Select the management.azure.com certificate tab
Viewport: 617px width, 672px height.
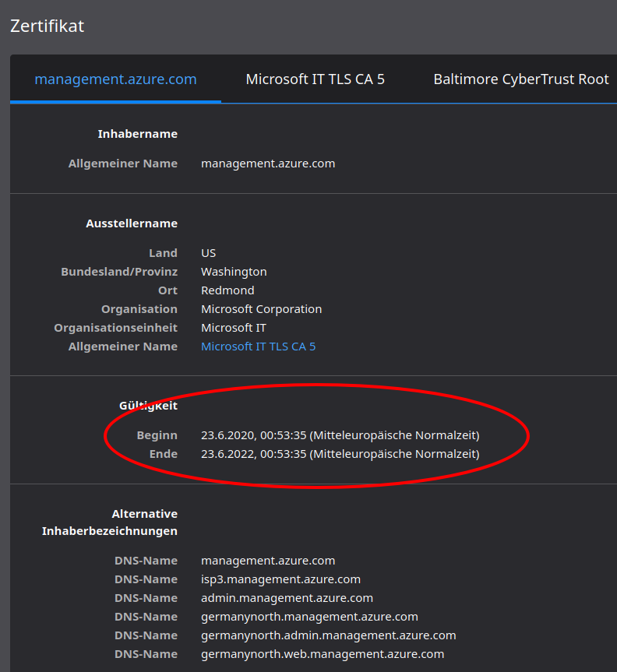(115, 79)
